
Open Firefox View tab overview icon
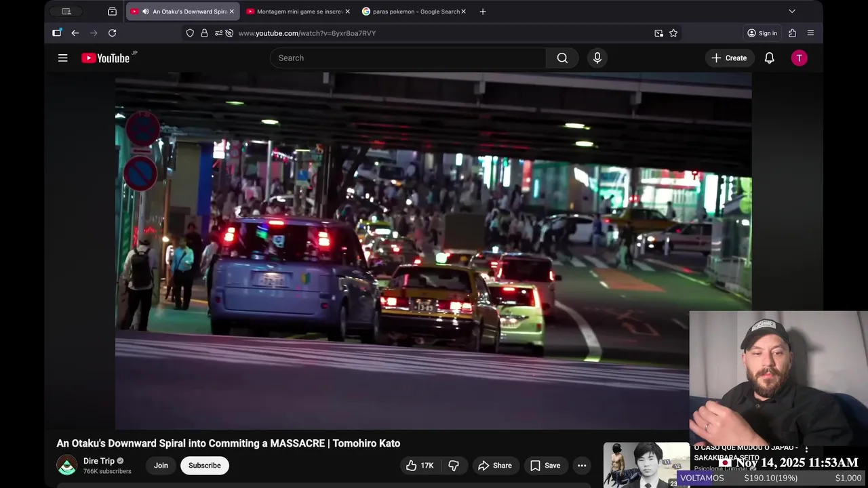[112, 12]
